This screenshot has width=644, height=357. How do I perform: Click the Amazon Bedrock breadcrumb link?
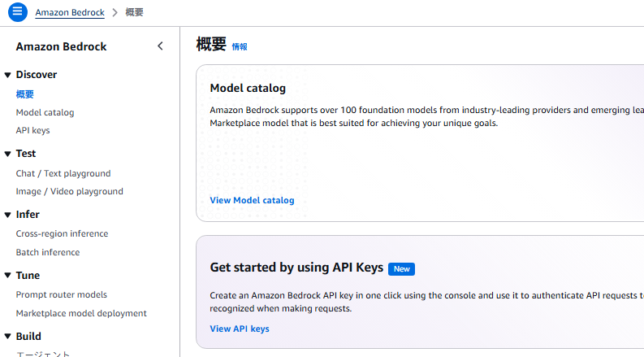pos(70,13)
